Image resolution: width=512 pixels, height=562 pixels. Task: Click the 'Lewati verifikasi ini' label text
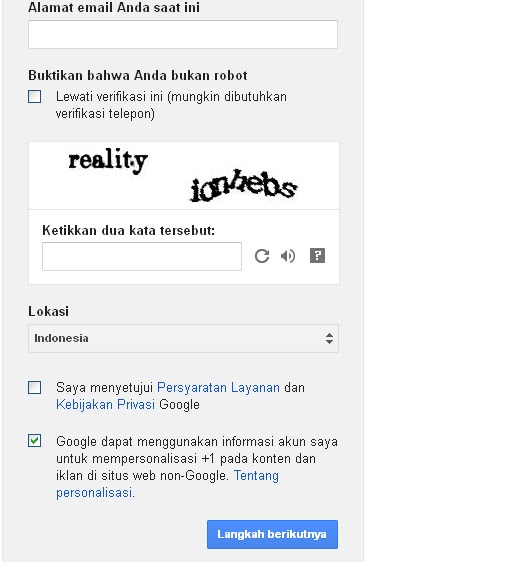[171, 105]
